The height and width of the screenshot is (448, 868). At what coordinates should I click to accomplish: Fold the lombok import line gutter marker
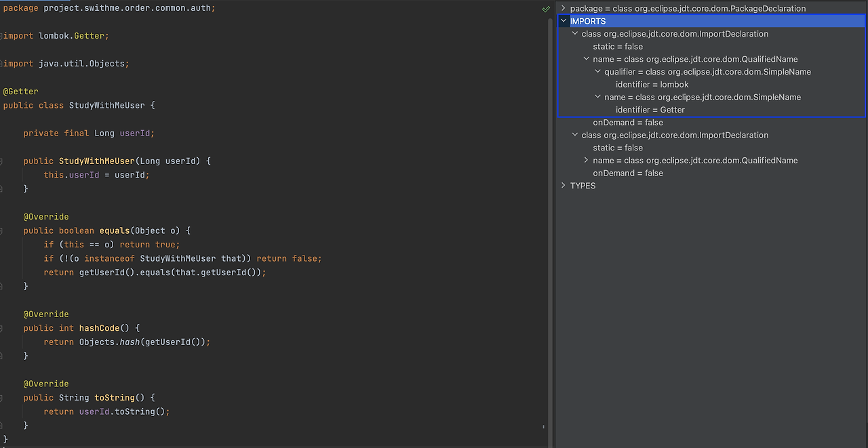coord(2,35)
